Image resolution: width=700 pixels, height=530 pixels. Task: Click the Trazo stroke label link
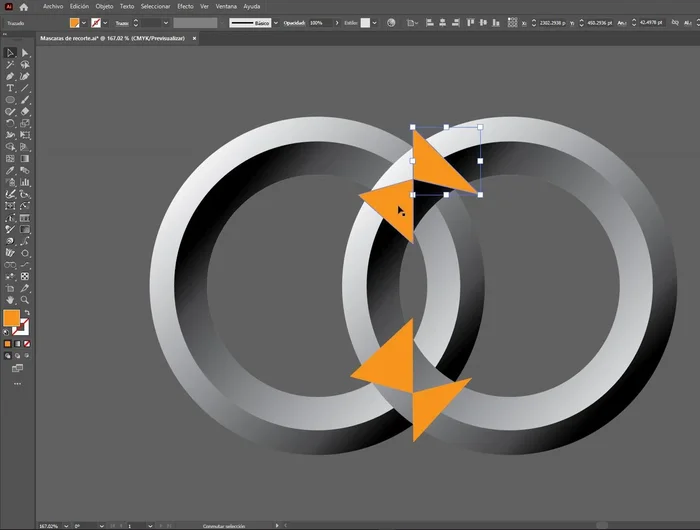pyautogui.click(x=122, y=23)
